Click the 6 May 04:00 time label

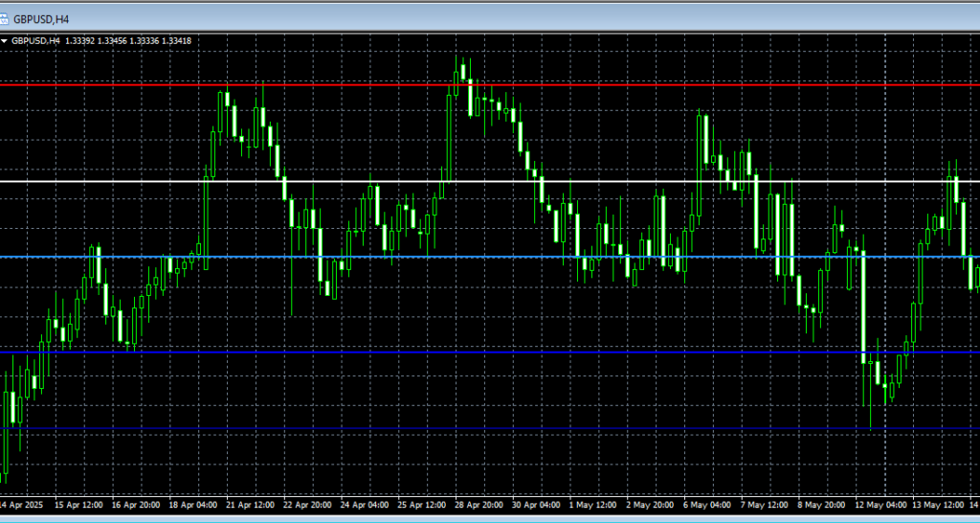point(707,505)
